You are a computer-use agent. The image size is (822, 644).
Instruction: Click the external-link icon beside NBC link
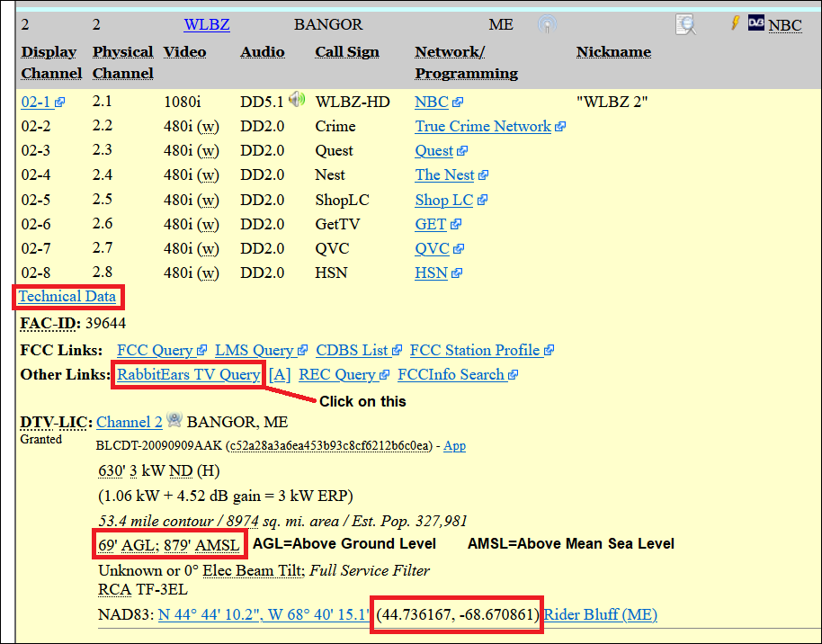click(x=458, y=103)
